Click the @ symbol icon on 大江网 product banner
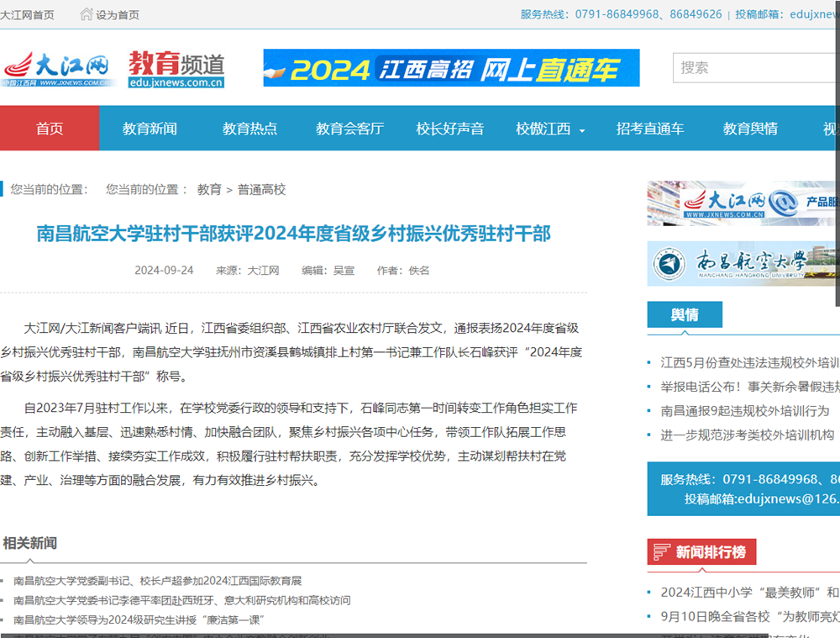The height and width of the screenshot is (638, 840). pyautogui.click(x=784, y=202)
